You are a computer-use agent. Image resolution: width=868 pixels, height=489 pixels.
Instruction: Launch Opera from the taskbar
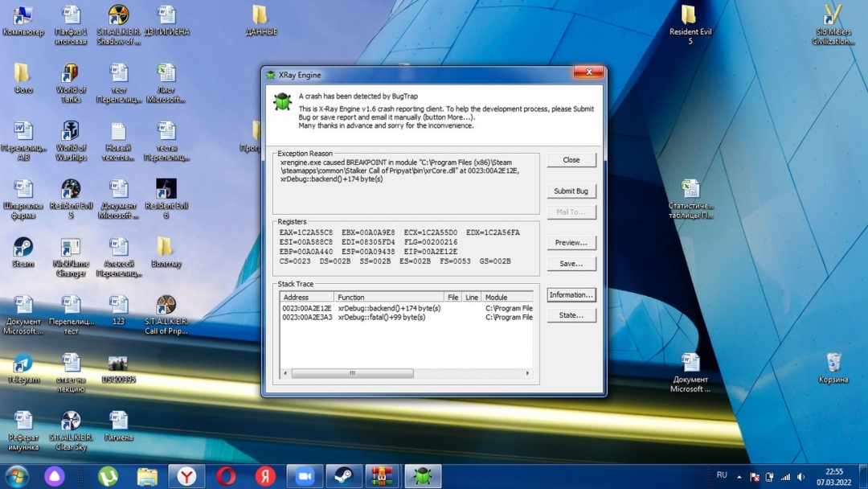pyautogui.click(x=226, y=476)
